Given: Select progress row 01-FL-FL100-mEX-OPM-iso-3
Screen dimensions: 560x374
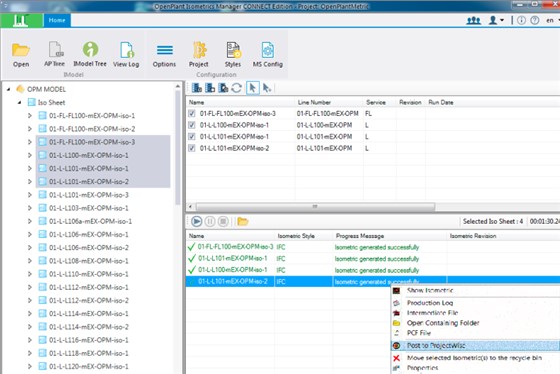Looking at the screenshot, I should (373, 247).
